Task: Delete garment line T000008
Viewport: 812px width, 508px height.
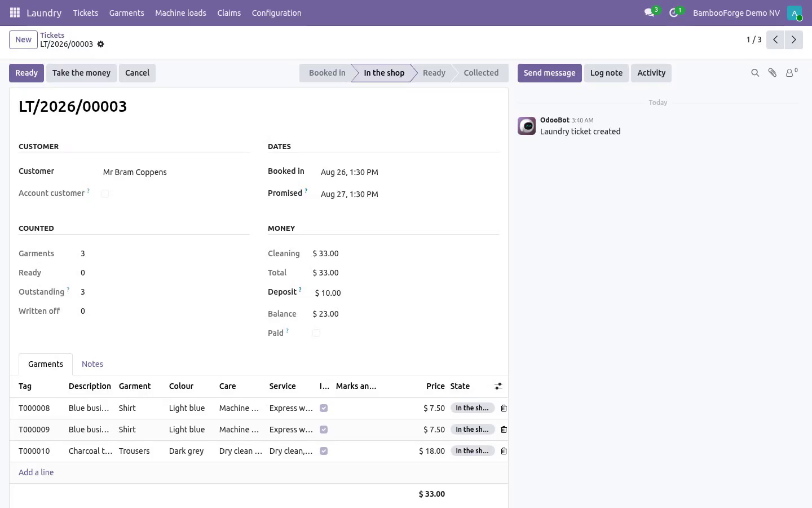Action: coord(504,408)
